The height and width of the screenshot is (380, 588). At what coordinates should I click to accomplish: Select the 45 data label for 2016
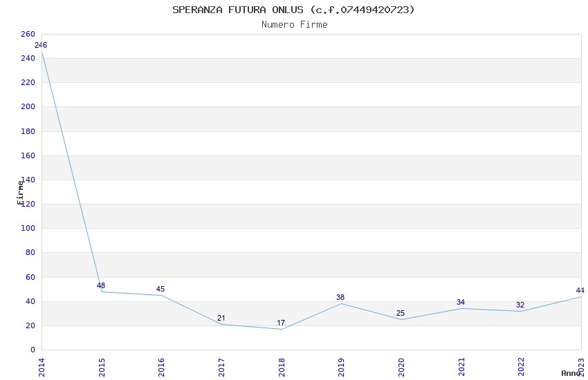[160, 289]
